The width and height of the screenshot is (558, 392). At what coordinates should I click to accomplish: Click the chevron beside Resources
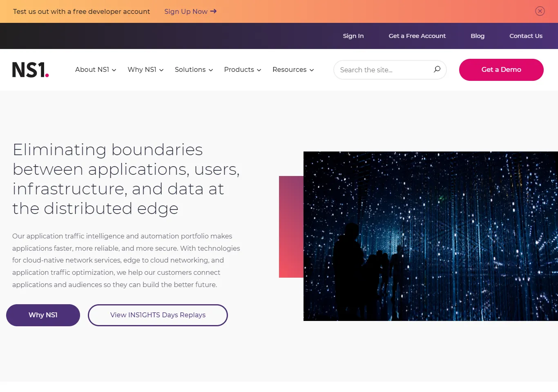tap(311, 70)
